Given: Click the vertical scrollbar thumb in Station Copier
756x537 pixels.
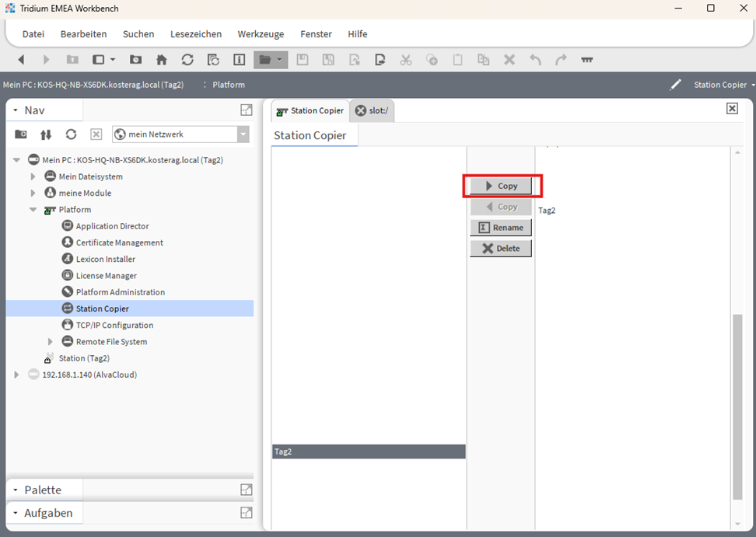Looking at the screenshot, I should 737,407.
